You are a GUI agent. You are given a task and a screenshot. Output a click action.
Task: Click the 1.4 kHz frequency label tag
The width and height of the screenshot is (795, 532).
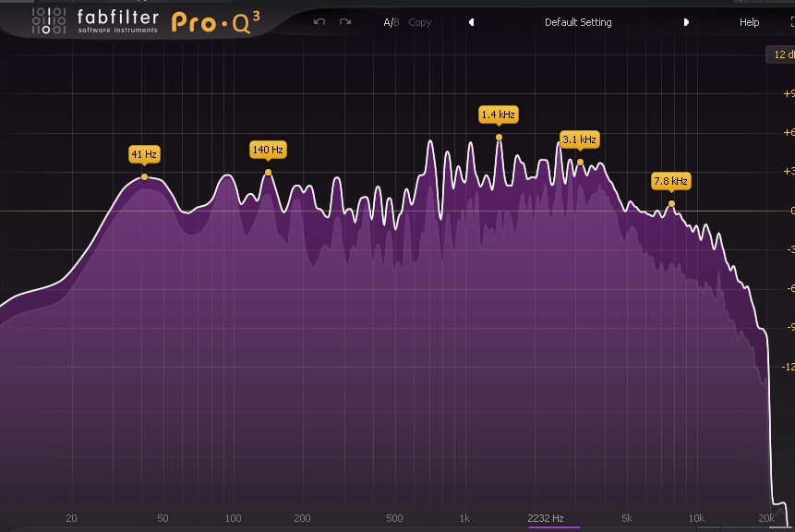tap(498, 115)
